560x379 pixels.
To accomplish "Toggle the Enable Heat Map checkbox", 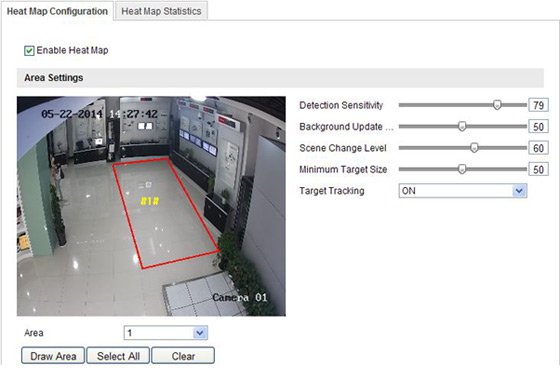I will click(x=29, y=51).
